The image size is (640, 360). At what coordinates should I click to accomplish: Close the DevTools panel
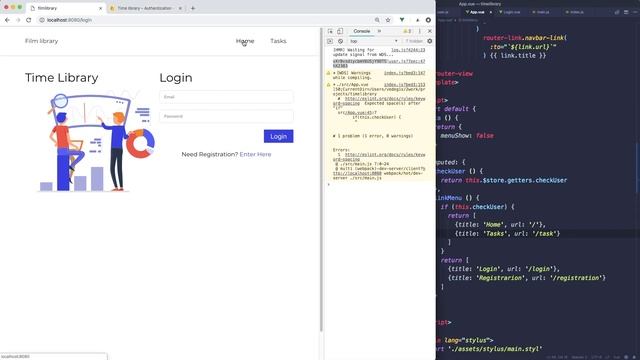pos(429,31)
